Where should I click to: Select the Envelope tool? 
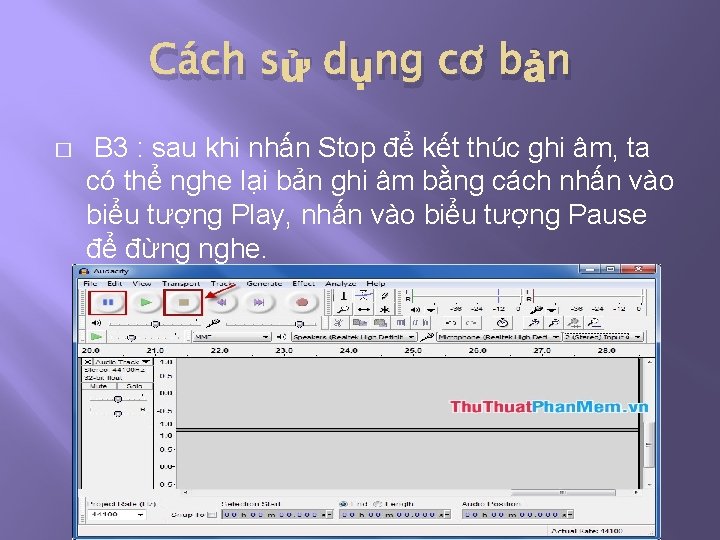click(364, 296)
